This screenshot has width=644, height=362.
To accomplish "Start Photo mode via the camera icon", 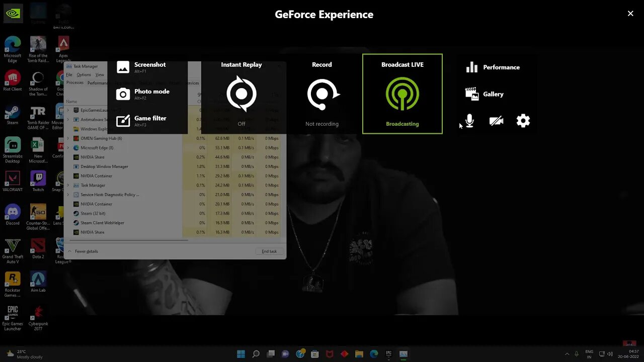I will [123, 94].
